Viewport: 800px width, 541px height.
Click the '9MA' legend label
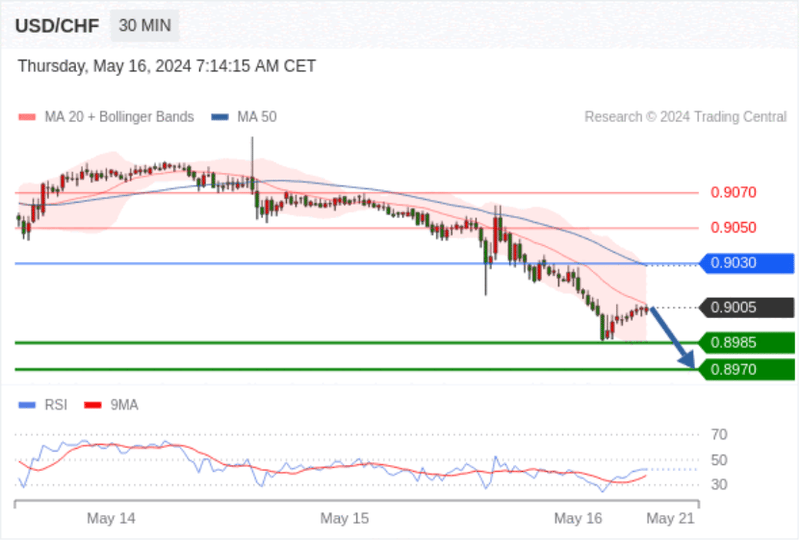(x=124, y=405)
